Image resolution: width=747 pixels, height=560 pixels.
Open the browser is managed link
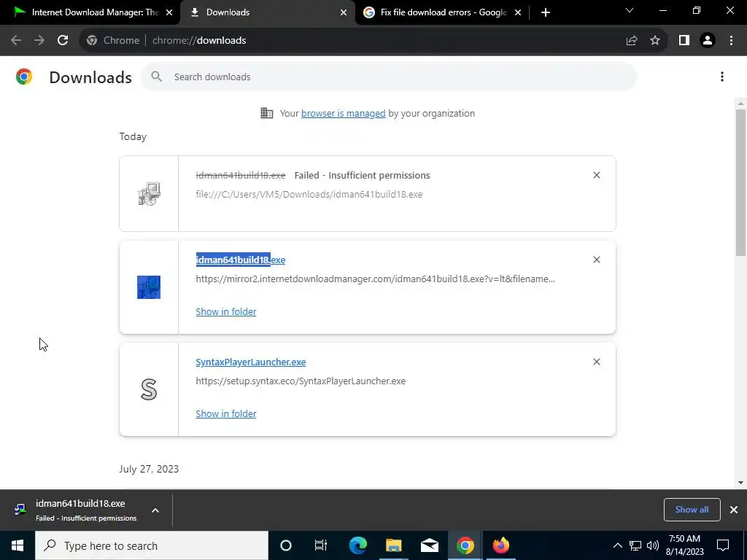343,113
